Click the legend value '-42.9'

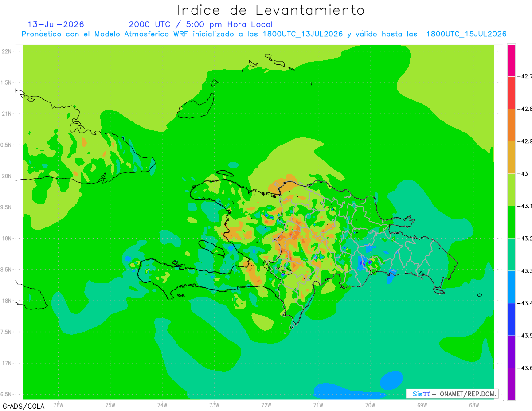tap(525, 141)
